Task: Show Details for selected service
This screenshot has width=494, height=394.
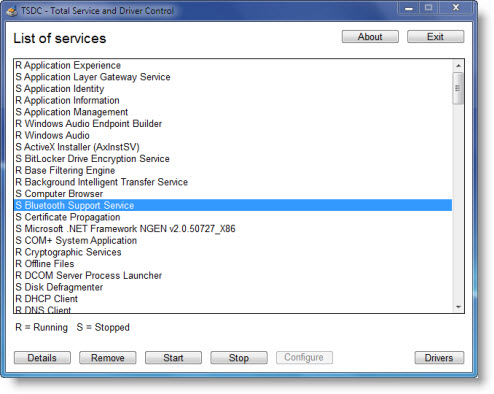Action: tap(42, 358)
